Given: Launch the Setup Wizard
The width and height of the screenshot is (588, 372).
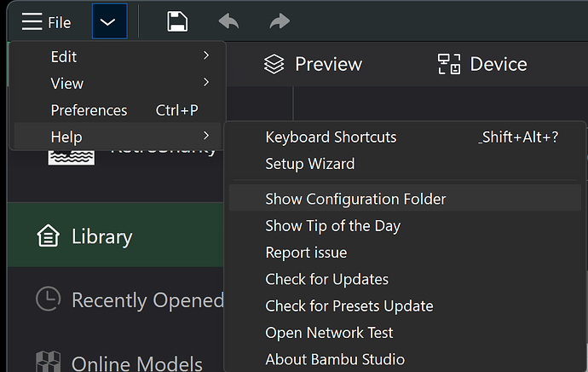Looking at the screenshot, I should pos(405,164).
